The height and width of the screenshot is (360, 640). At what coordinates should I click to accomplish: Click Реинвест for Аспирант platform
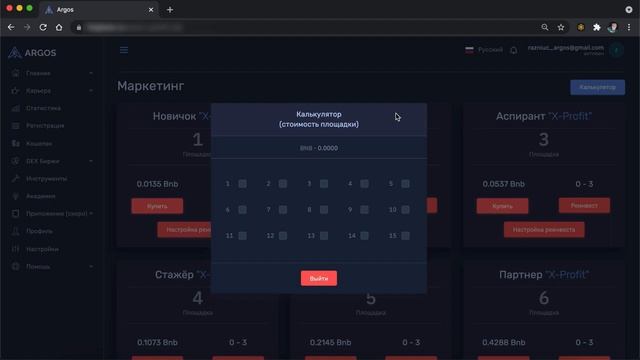[584, 206]
